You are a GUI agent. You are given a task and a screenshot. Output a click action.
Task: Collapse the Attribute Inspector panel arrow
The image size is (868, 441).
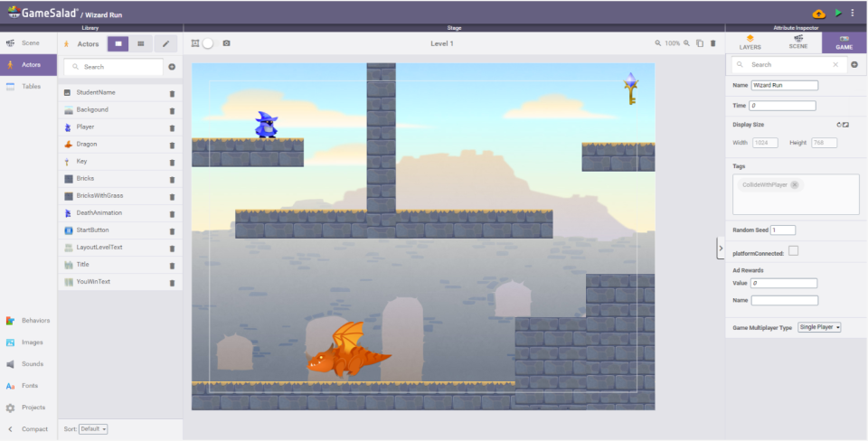(721, 248)
